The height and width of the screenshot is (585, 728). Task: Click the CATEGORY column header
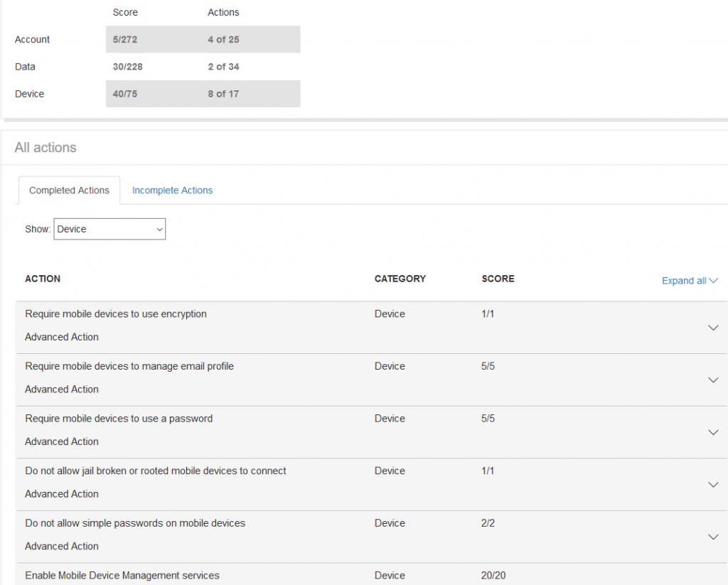pos(400,279)
